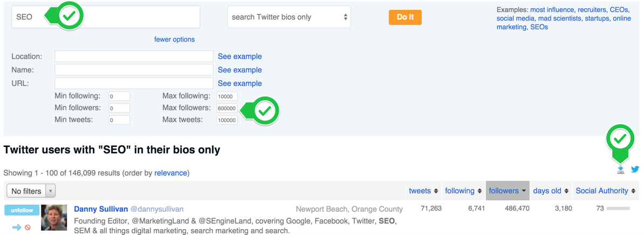Toggle followers column sort order

click(x=507, y=191)
